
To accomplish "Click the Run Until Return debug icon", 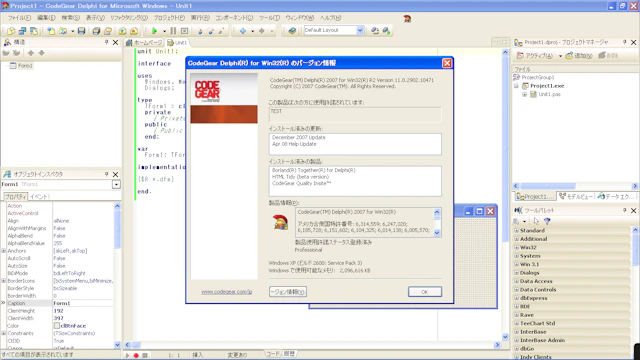I will 222,31.
